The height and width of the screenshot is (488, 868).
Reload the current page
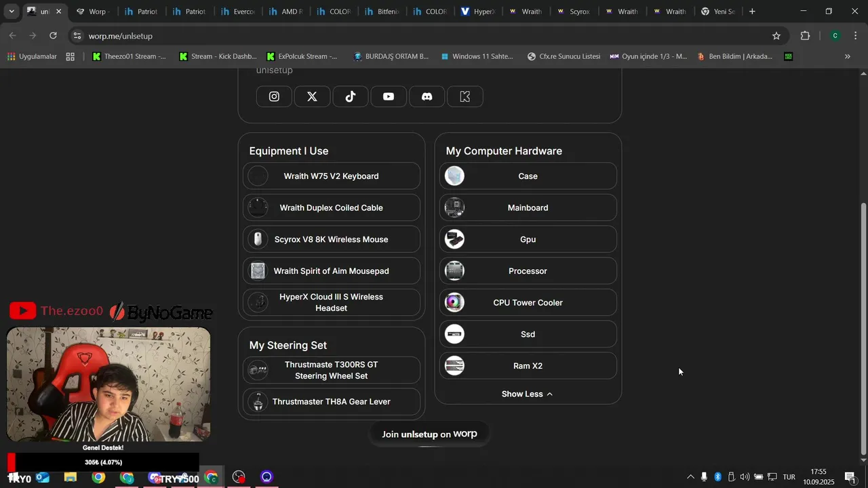(54, 36)
